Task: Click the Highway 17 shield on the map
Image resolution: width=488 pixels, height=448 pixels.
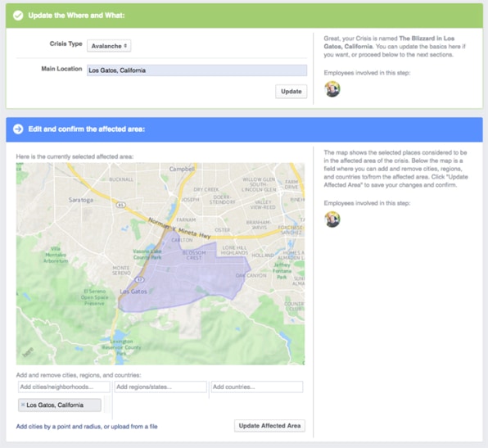Action: click(x=140, y=279)
